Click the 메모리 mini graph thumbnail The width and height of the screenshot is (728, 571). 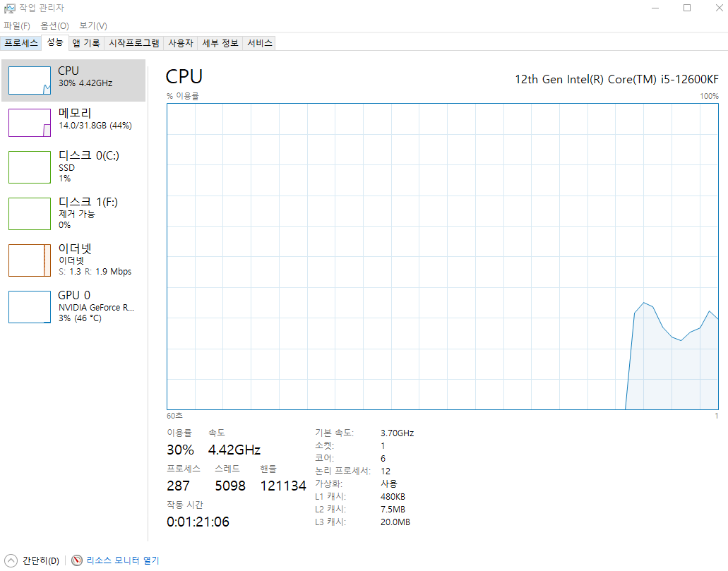click(30, 123)
